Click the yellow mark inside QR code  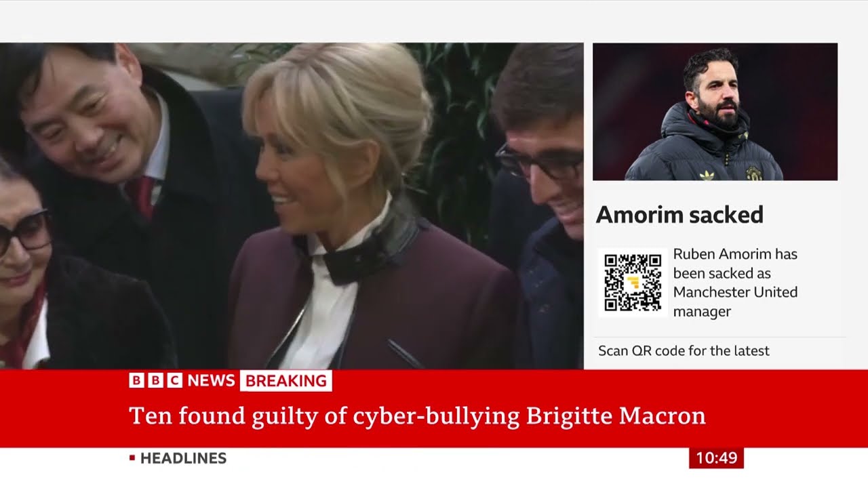click(x=633, y=283)
